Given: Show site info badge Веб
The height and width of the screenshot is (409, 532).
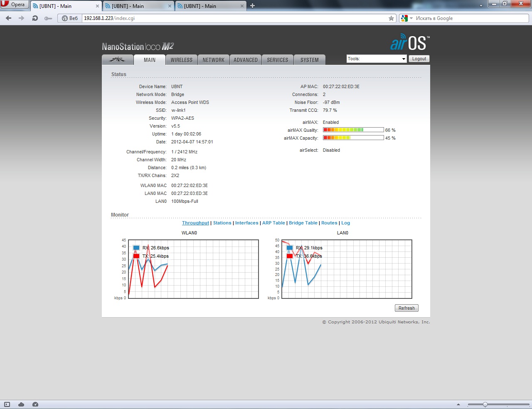Looking at the screenshot, I should click(x=70, y=18).
